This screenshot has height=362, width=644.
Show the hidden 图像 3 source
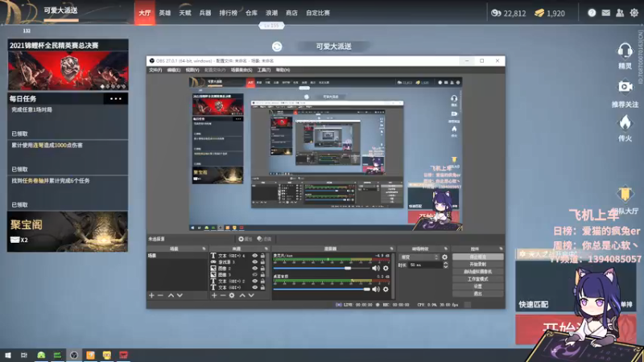pyautogui.click(x=254, y=274)
